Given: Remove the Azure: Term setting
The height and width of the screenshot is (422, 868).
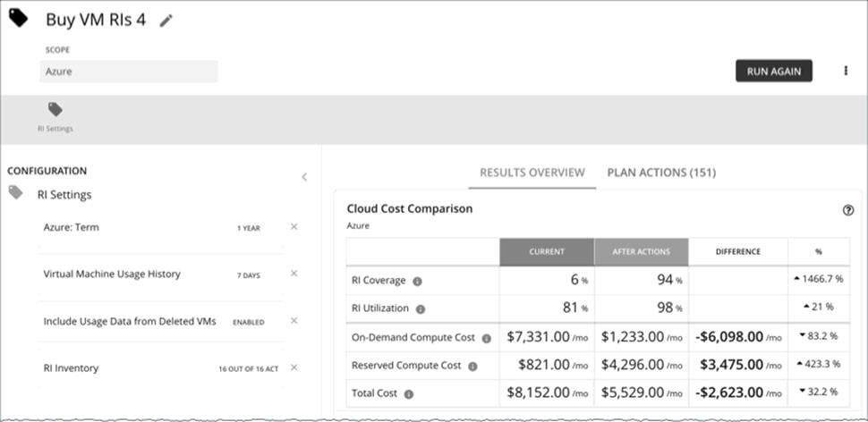Looking at the screenshot, I should click(x=294, y=227).
